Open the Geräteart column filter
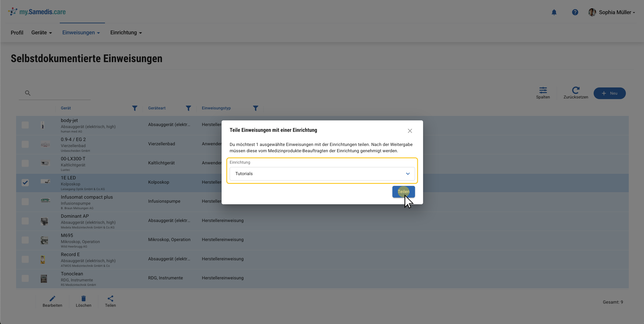Image resolution: width=644 pixels, height=324 pixels. 188,108
